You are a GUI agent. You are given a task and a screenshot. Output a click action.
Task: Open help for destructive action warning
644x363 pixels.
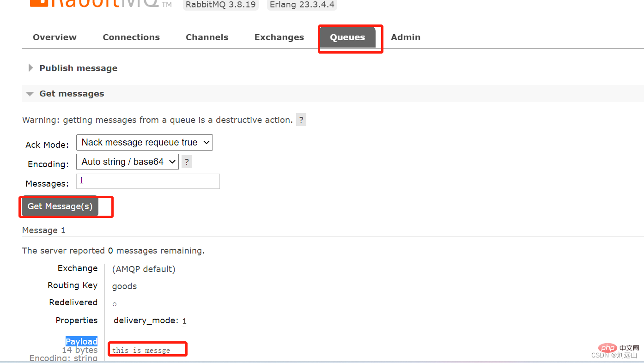pos(301,120)
